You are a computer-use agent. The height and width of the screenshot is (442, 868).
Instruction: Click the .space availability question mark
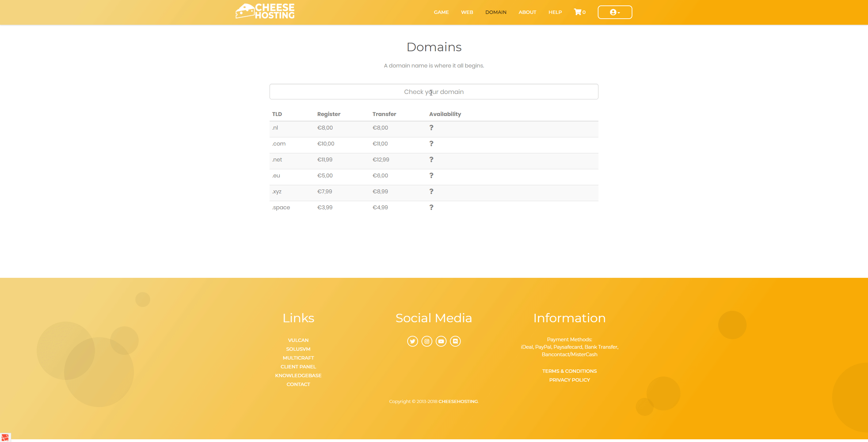point(431,207)
